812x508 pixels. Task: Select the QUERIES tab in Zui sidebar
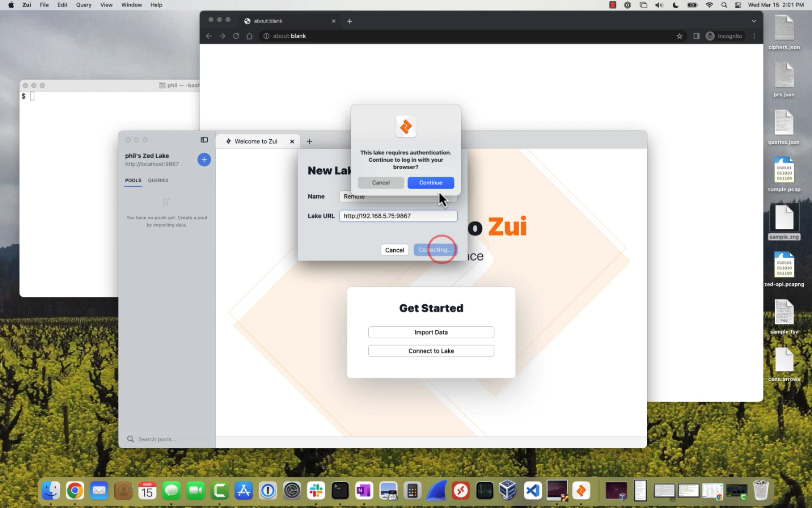(x=158, y=179)
